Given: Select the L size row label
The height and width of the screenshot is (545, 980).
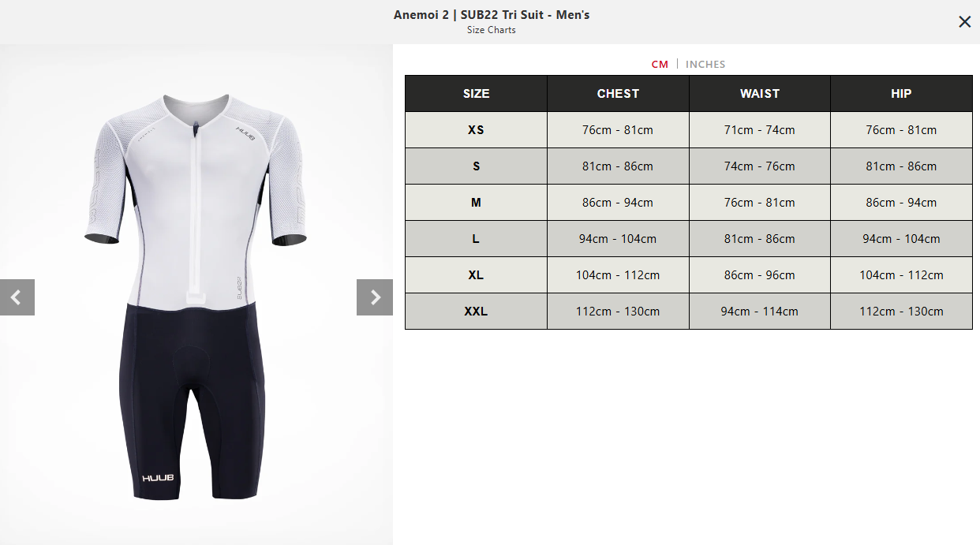Looking at the screenshot, I should point(476,239).
